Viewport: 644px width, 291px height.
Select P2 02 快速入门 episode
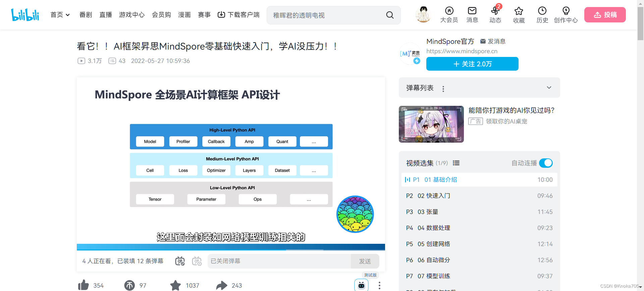coord(479,196)
